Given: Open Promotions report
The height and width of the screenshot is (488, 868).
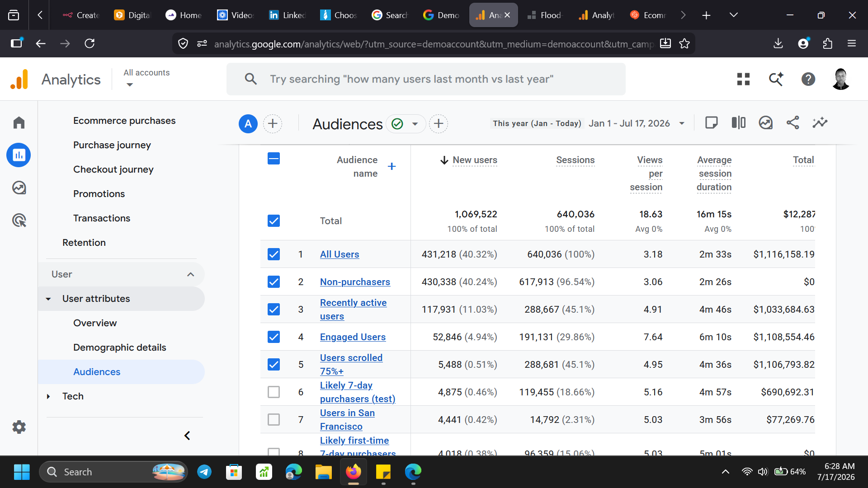Looking at the screenshot, I should pyautogui.click(x=99, y=194).
